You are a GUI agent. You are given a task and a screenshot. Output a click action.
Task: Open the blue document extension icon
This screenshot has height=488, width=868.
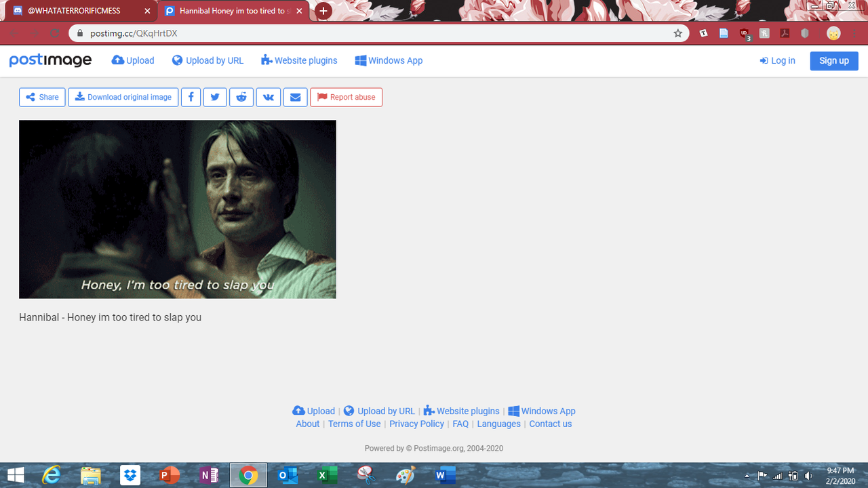pyautogui.click(x=724, y=33)
